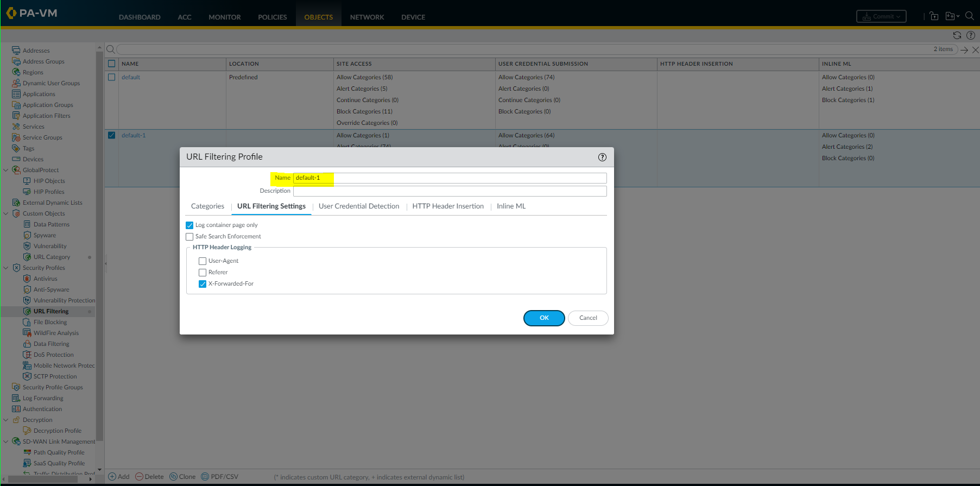
Task: Click the Description input field
Action: [450, 191]
